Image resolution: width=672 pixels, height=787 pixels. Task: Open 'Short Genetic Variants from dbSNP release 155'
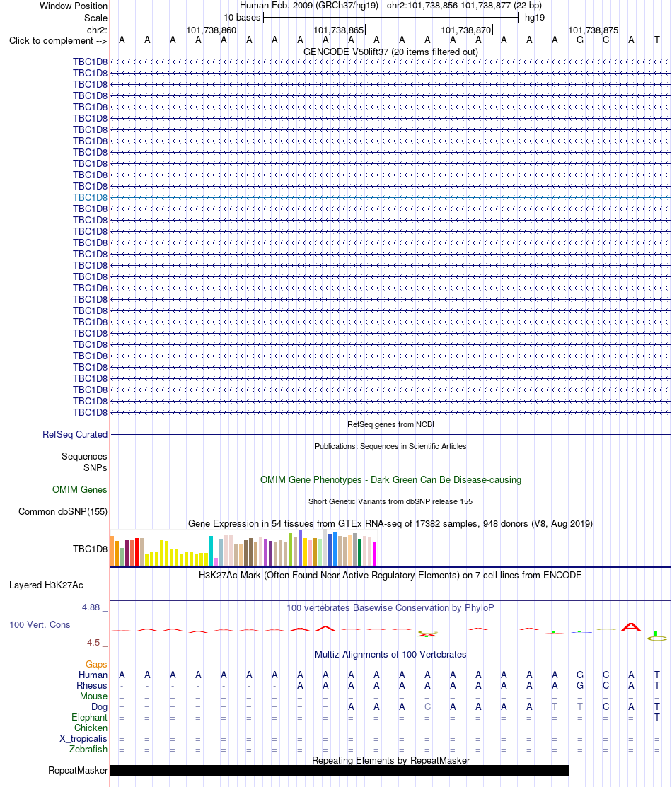click(390, 501)
